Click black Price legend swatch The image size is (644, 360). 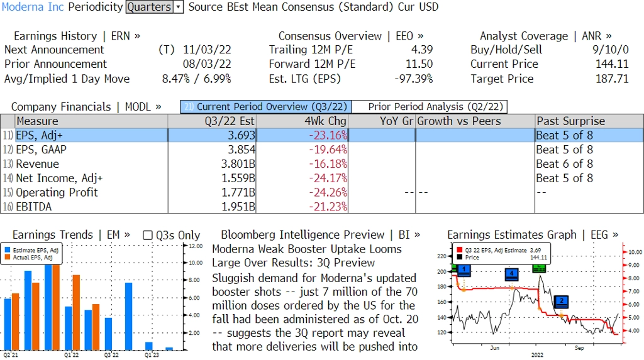[460, 258]
